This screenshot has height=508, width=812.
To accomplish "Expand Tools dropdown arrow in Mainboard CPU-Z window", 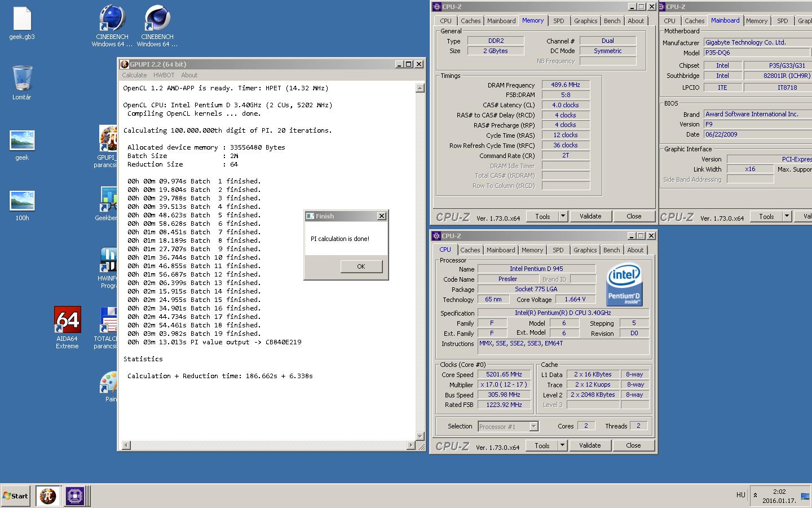I will click(x=787, y=216).
